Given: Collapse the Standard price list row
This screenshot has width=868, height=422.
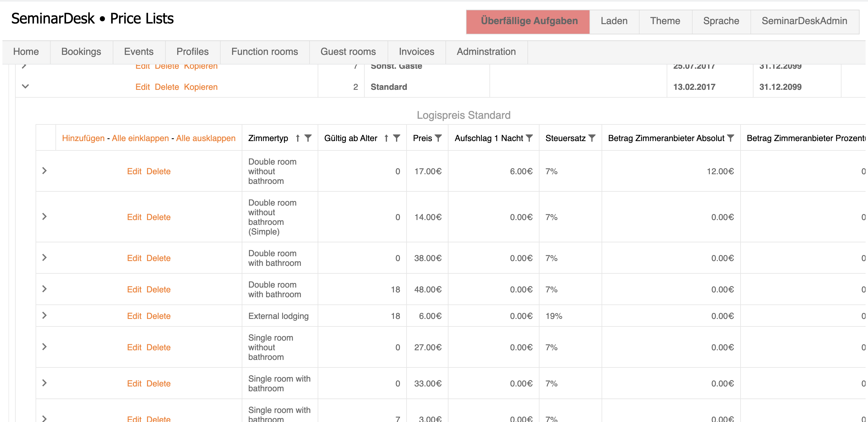Looking at the screenshot, I should click(25, 87).
